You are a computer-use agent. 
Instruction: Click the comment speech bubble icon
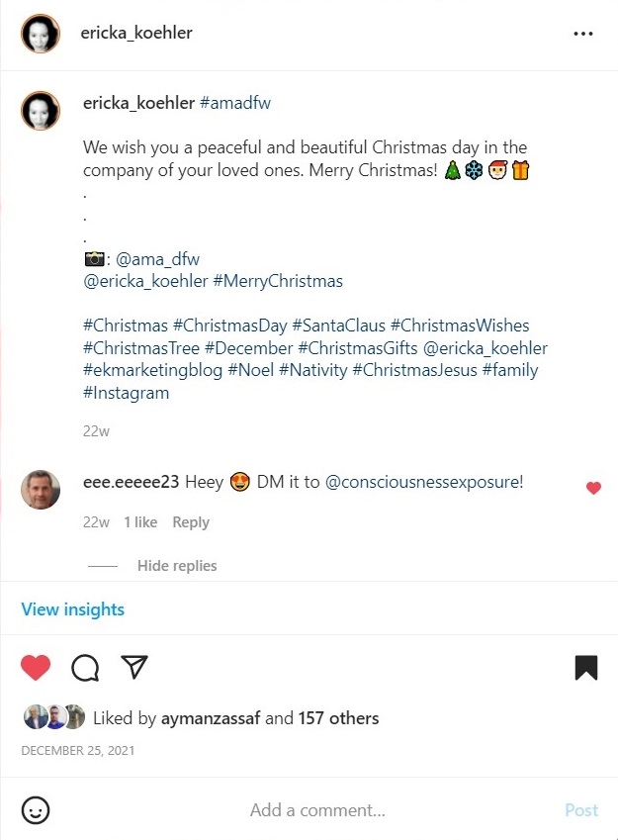pos(85,669)
